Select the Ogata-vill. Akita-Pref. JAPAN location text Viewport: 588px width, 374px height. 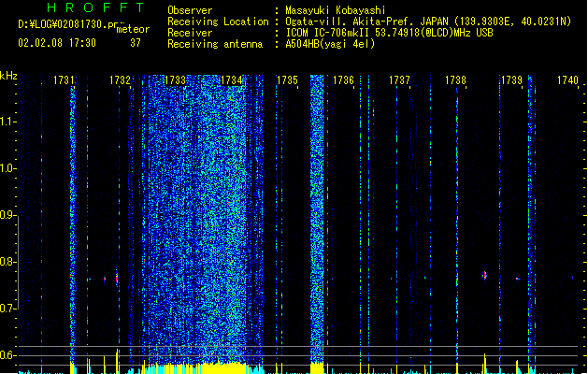coord(428,22)
